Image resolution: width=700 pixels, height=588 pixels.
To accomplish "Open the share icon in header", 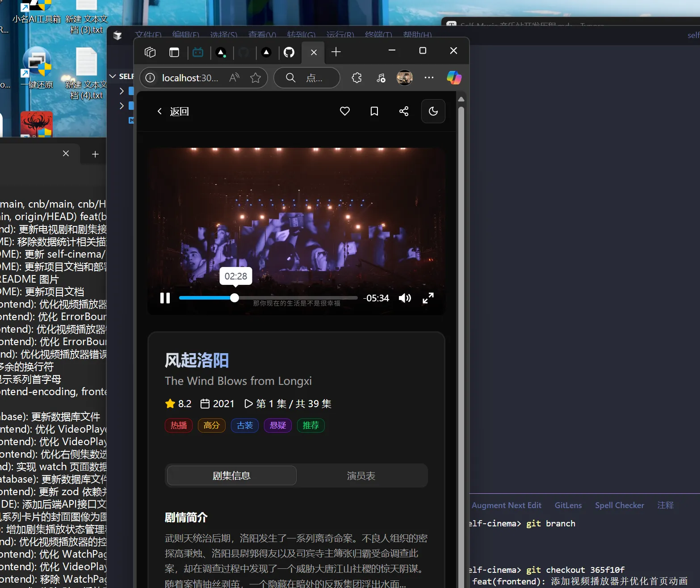I will click(404, 111).
